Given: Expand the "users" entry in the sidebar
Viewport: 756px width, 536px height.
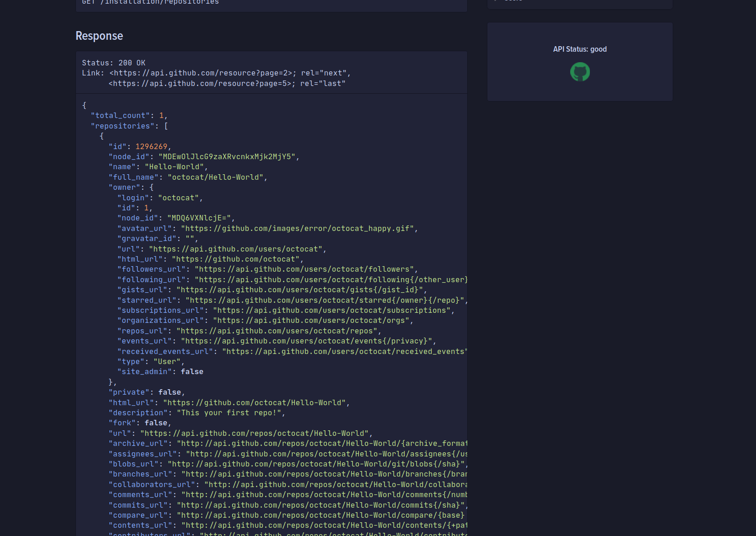Looking at the screenshot, I should [497, 2].
